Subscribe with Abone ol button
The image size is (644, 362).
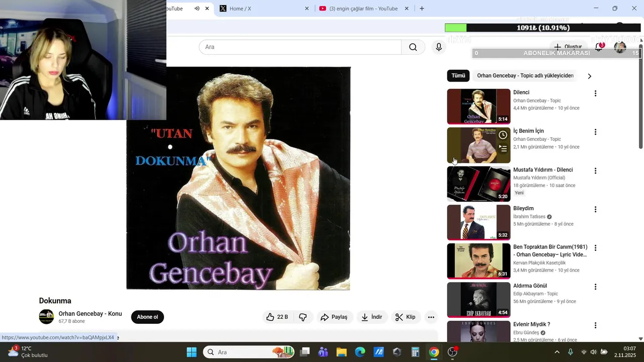point(147,317)
